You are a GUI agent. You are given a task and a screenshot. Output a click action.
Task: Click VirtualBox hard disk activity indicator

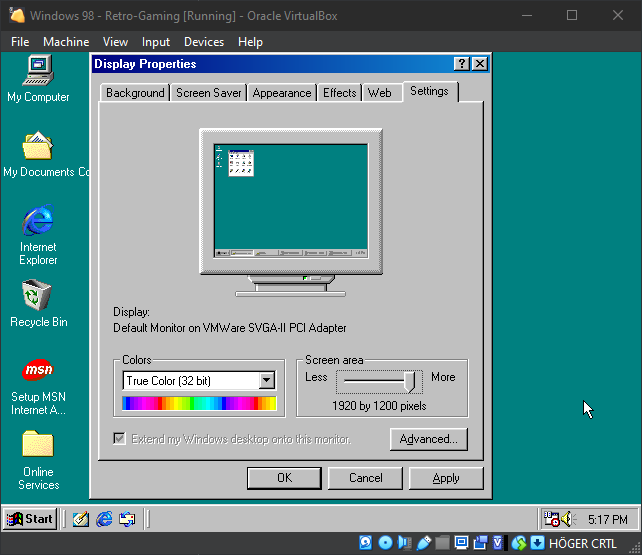click(x=366, y=543)
